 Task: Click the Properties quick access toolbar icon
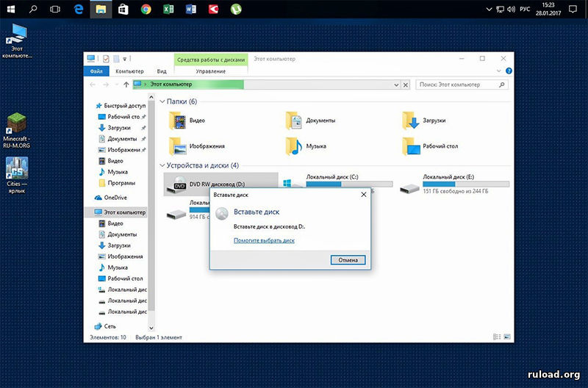106,59
